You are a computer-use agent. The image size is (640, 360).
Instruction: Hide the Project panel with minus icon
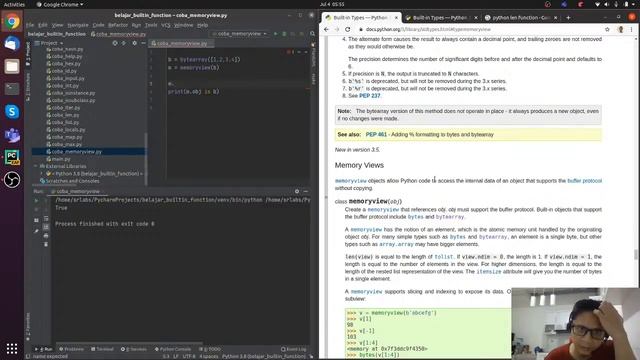[143, 43]
